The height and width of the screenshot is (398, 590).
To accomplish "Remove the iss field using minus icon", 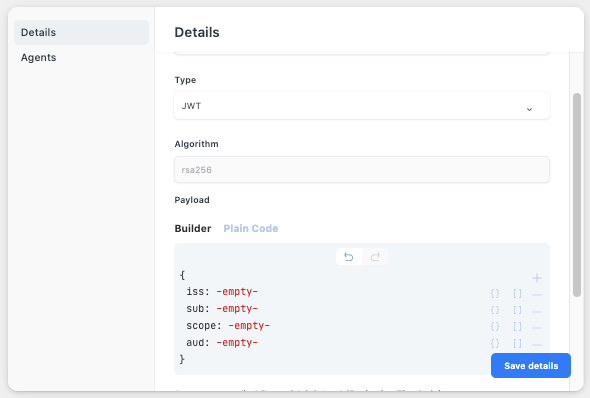I will tap(537, 295).
